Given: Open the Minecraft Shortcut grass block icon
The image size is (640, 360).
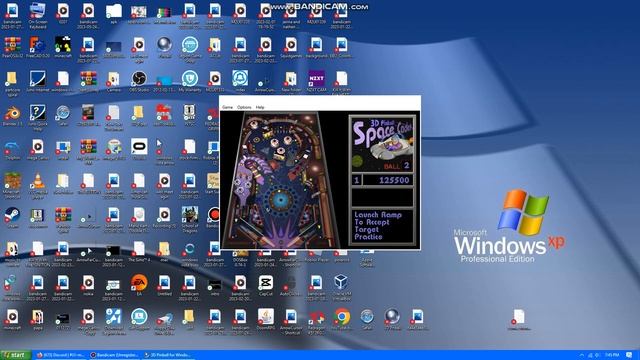Looking at the screenshot, I should click(12, 185).
